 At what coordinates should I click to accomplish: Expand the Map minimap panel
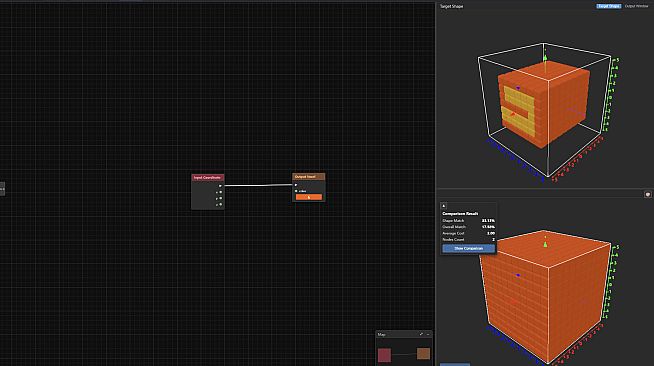[x=421, y=334]
